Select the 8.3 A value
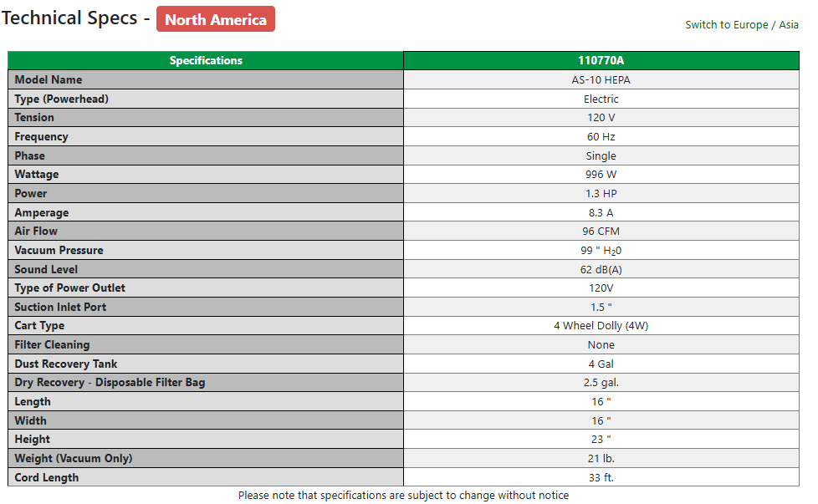Viewport: 818px width, 504px height. 601,212
